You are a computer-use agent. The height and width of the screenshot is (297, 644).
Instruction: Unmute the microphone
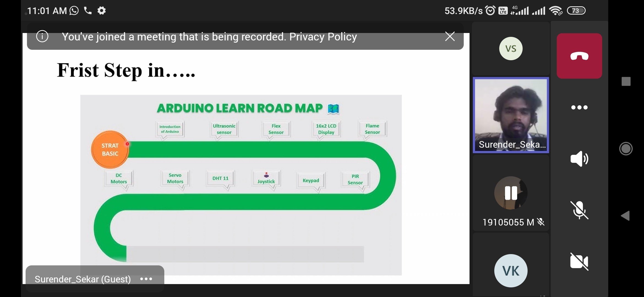tap(579, 210)
